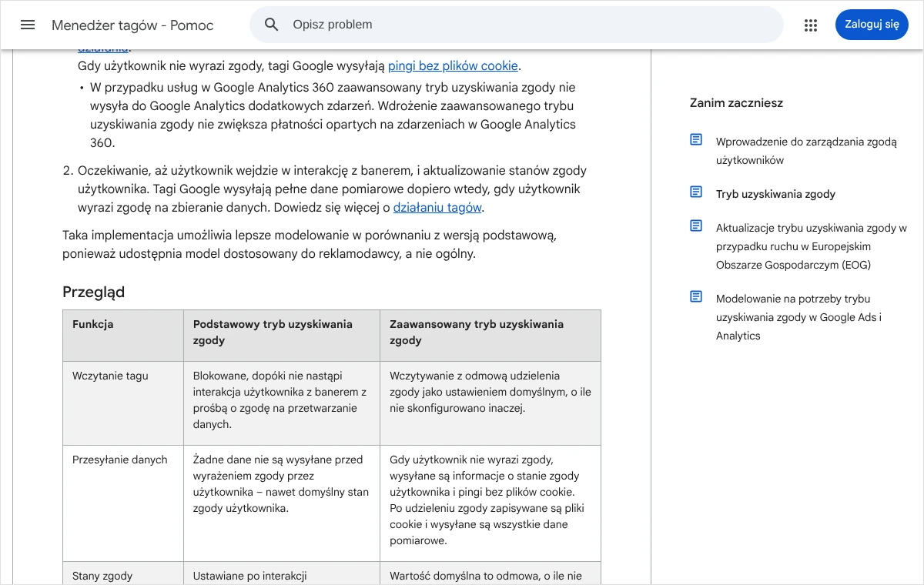Viewport: 924px width, 585px height.
Task: Follow the działaniu tagów link
Action: pyautogui.click(x=437, y=208)
